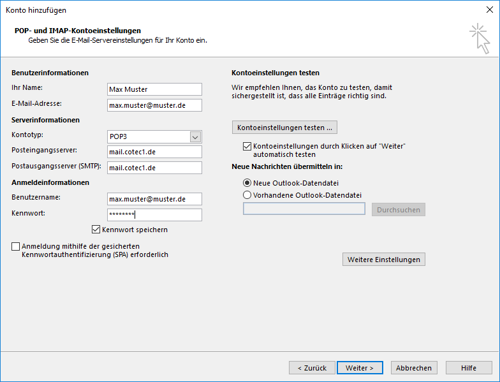
Task: Go back with the Zurück button
Action: click(x=312, y=368)
